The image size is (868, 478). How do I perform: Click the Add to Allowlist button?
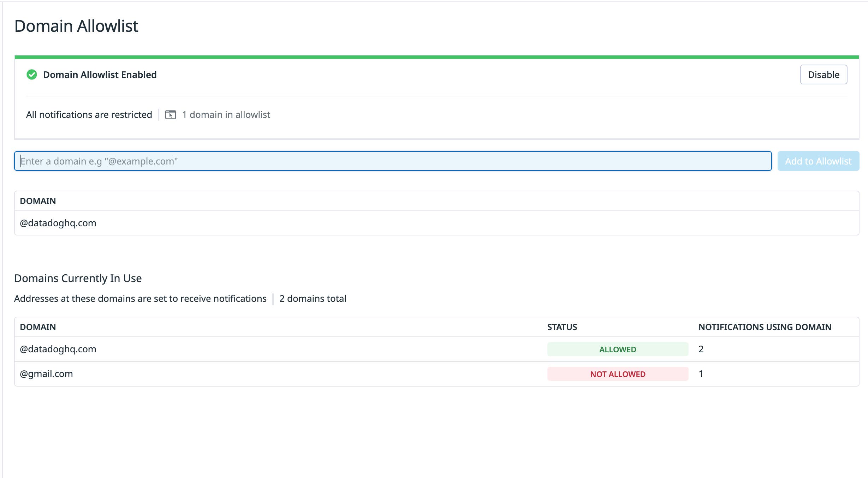pyautogui.click(x=818, y=161)
